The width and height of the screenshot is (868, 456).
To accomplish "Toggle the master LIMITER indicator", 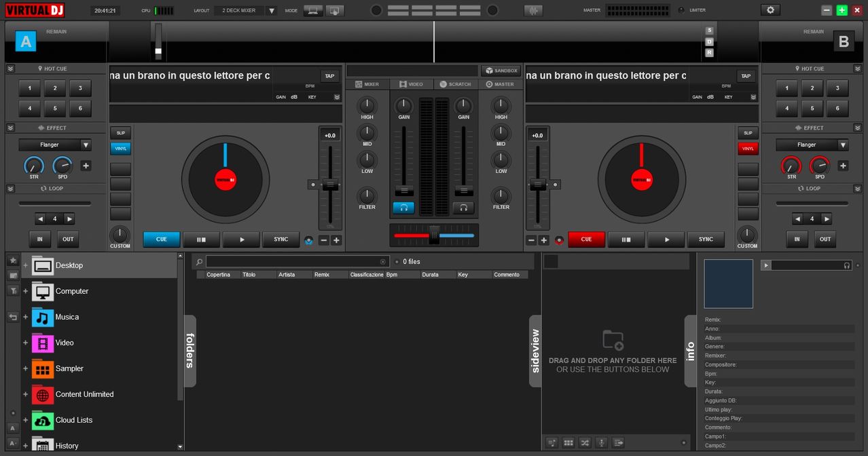I will pyautogui.click(x=681, y=10).
